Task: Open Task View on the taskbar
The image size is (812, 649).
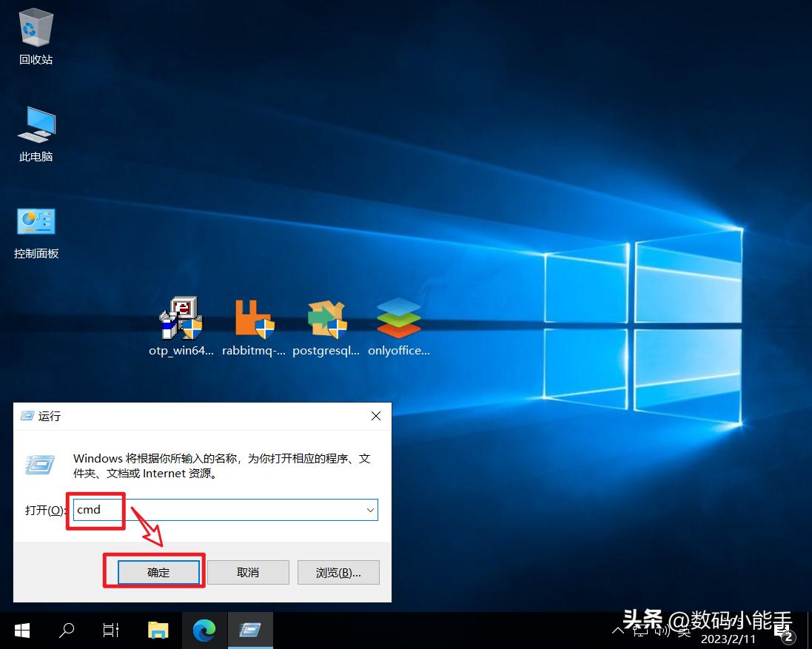Action: [x=110, y=630]
